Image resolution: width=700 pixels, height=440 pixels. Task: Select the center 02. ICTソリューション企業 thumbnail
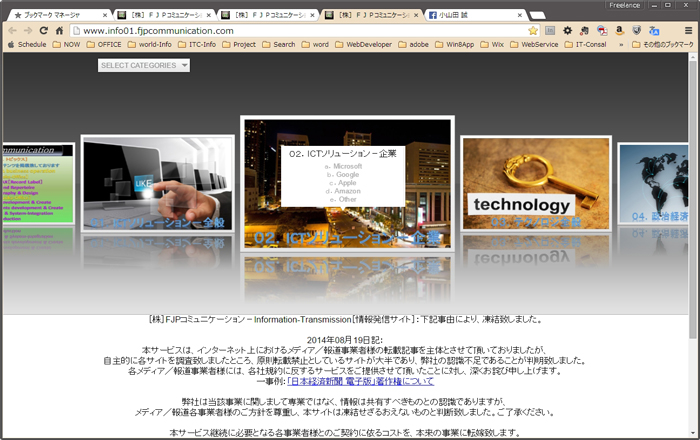pyautogui.click(x=347, y=183)
